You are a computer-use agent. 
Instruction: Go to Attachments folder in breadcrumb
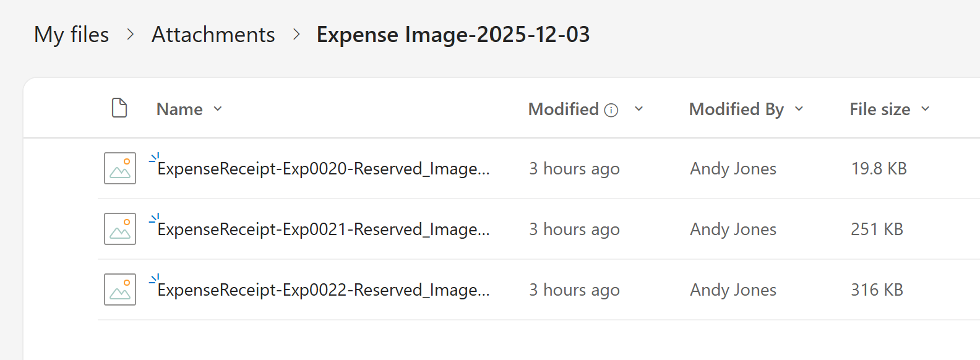[213, 35]
